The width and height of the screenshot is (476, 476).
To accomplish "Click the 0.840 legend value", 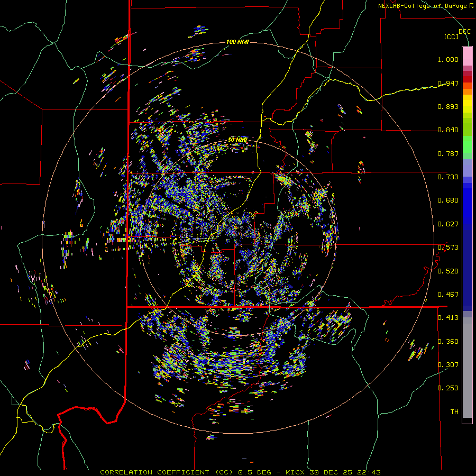I will pyautogui.click(x=448, y=130).
